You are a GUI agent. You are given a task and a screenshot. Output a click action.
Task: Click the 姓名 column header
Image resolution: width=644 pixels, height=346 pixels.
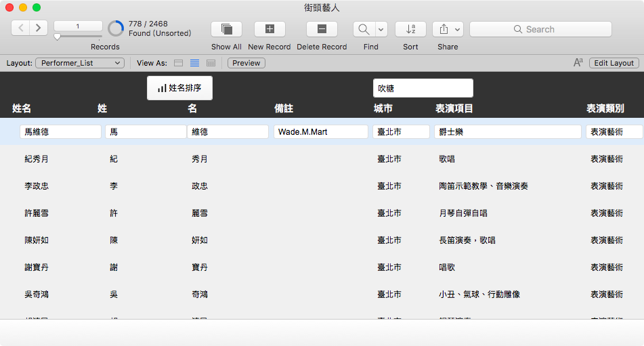pos(22,108)
